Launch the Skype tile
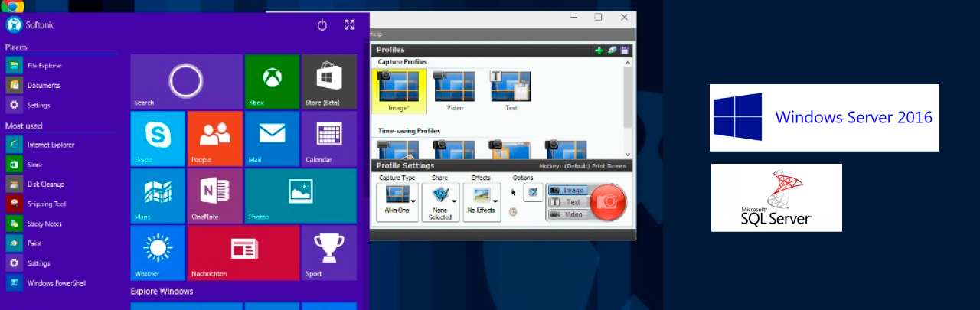Screen dimensions: 980x310 (158, 139)
